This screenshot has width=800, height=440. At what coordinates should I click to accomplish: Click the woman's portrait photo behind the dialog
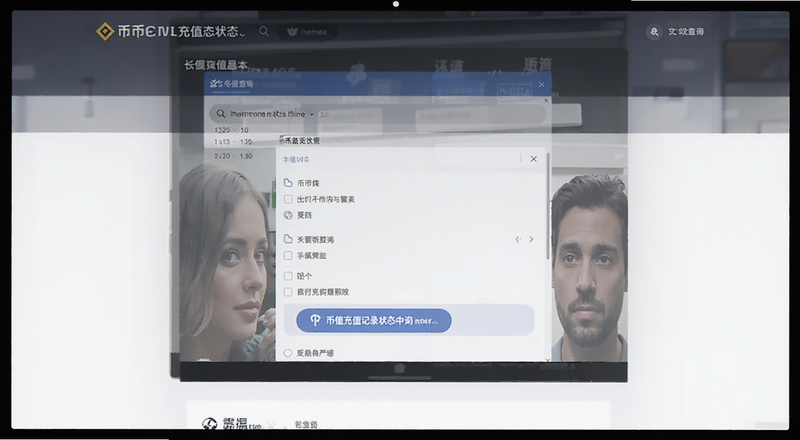point(228,262)
